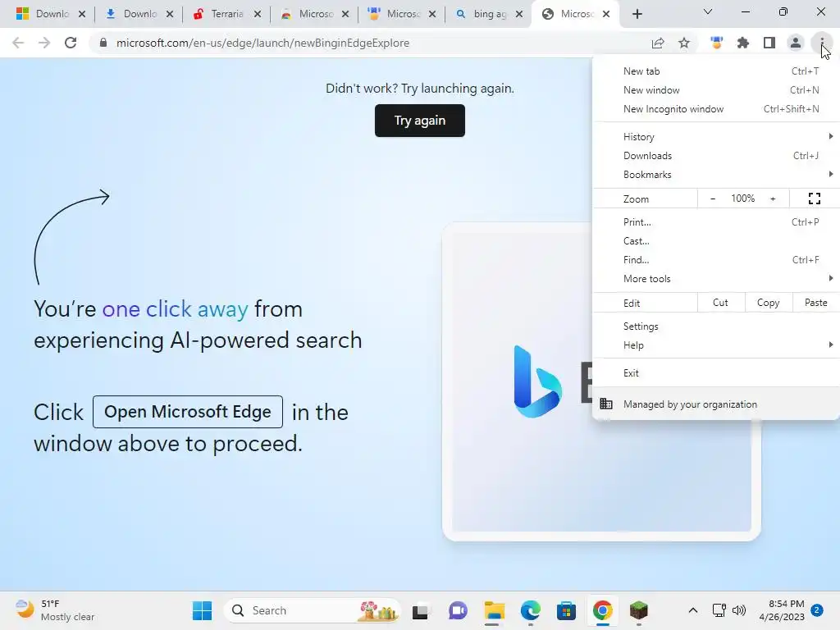Launch Teams Chat from taskbar
The image size is (840, 630).
(x=458, y=610)
